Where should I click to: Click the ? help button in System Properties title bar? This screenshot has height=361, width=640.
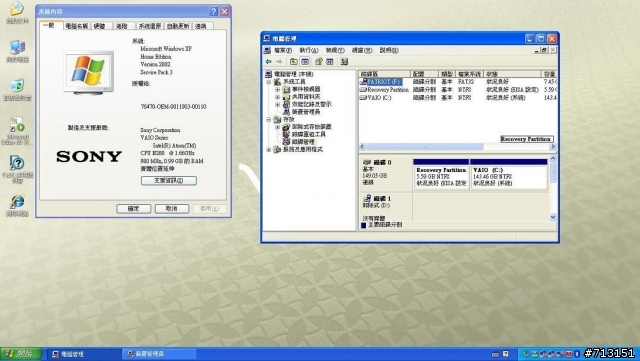213,11
